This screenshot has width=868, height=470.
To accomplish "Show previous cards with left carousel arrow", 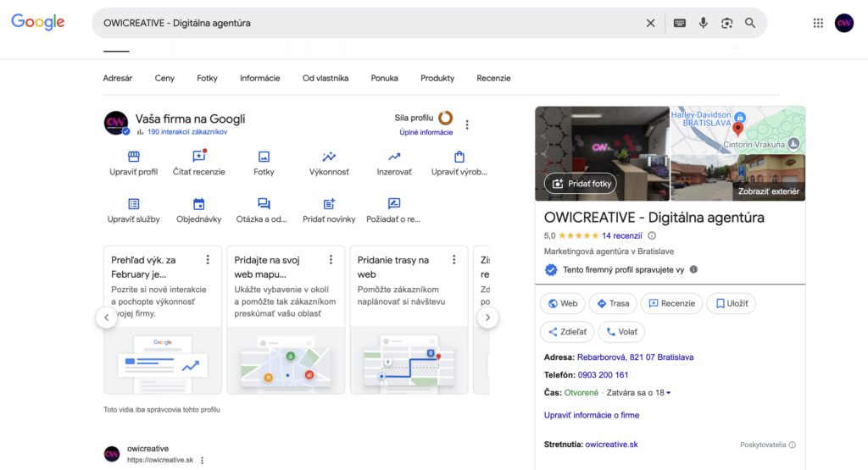I will (x=107, y=318).
